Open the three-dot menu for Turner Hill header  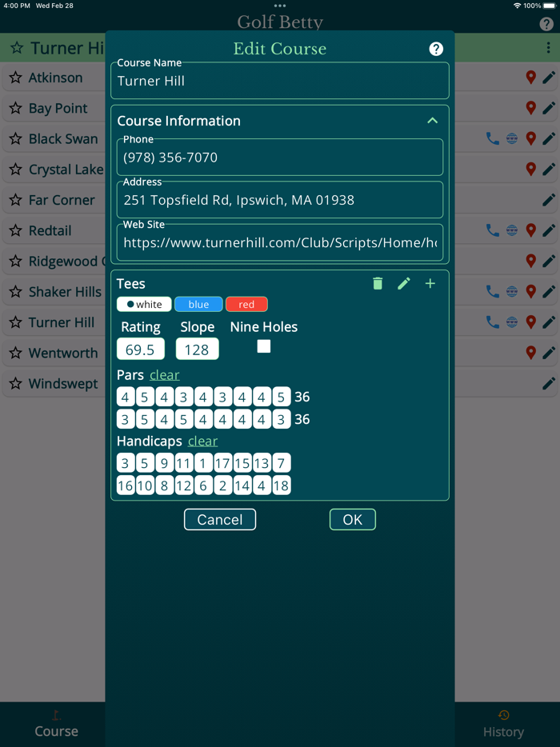[x=548, y=47]
